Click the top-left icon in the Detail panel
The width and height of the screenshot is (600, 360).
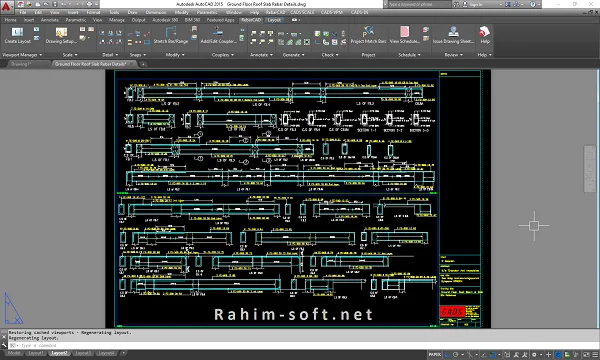click(102, 33)
